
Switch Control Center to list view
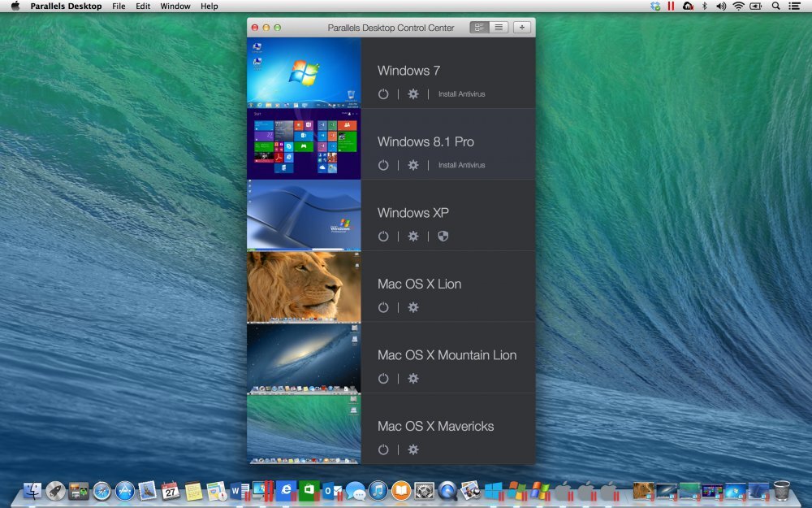pos(498,27)
